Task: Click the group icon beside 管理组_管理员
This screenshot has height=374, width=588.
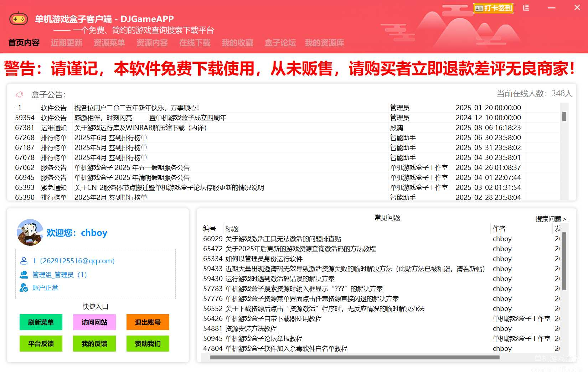Action: pos(24,275)
